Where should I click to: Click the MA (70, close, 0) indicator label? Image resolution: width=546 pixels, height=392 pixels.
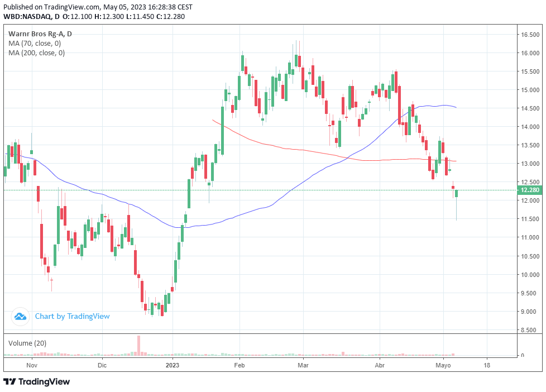(x=35, y=43)
